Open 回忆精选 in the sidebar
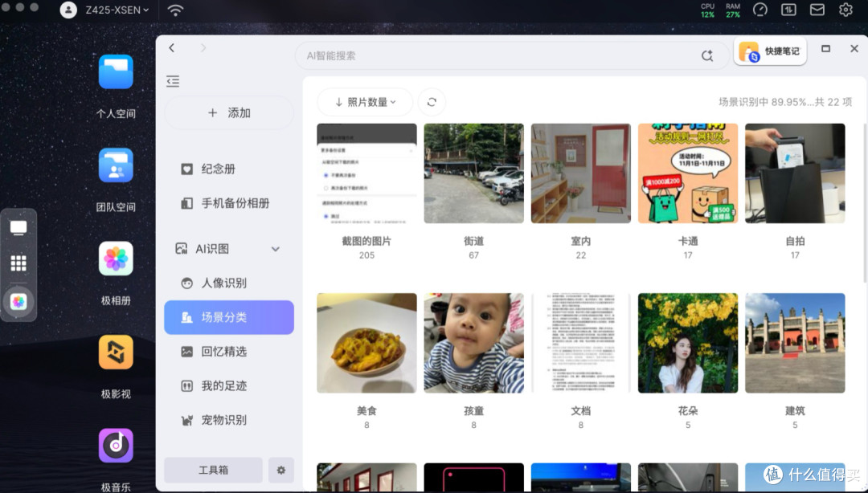This screenshot has height=493, width=868. click(228, 352)
